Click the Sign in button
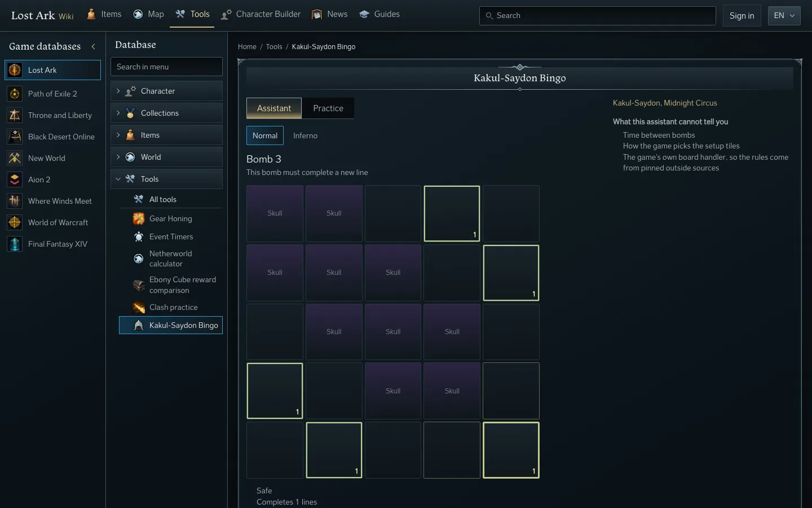812x508 pixels. click(742, 16)
